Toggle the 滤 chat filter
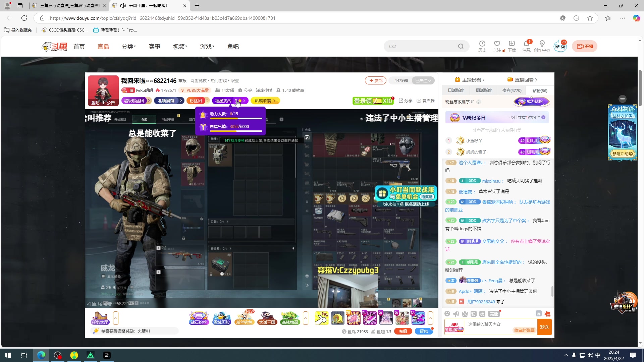This screenshot has height=362, width=644. (538, 314)
